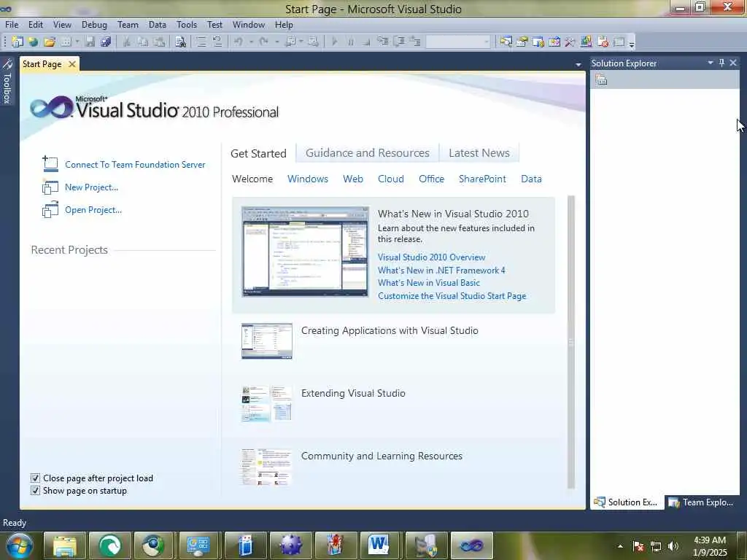The image size is (747, 560).
Task: Click the Save All toolbar icon
Action: tap(106, 42)
